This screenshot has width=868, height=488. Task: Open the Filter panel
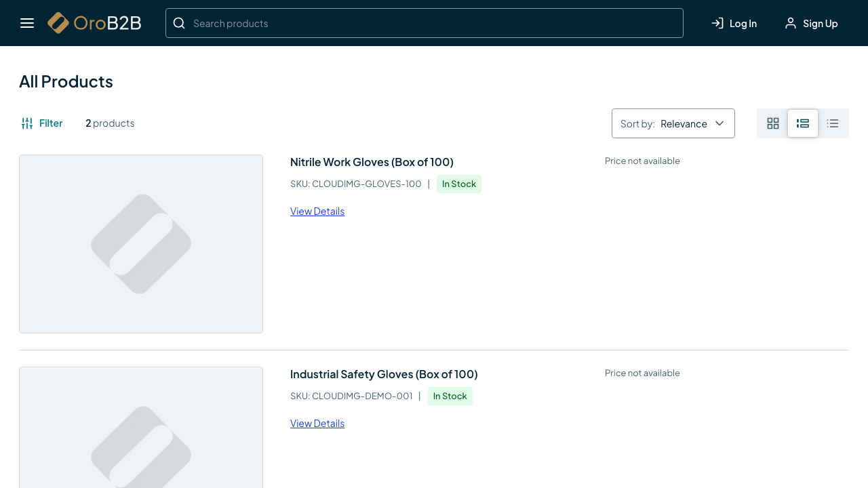(42, 123)
